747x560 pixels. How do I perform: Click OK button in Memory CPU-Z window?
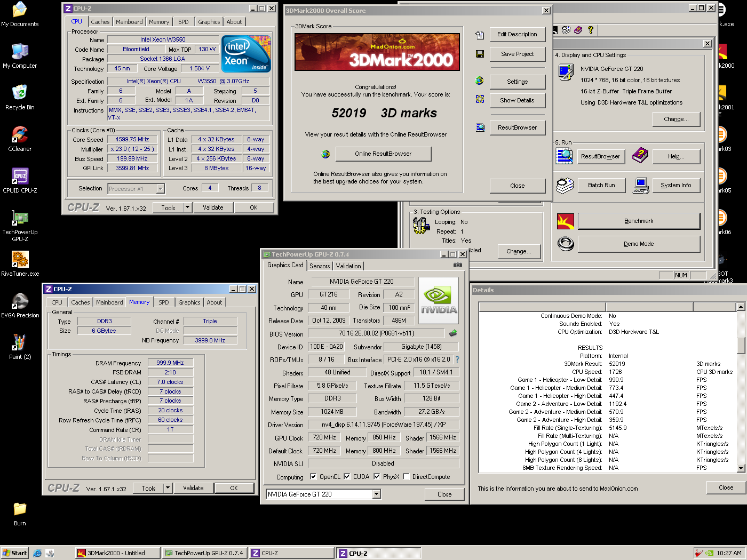[x=234, y=487]
